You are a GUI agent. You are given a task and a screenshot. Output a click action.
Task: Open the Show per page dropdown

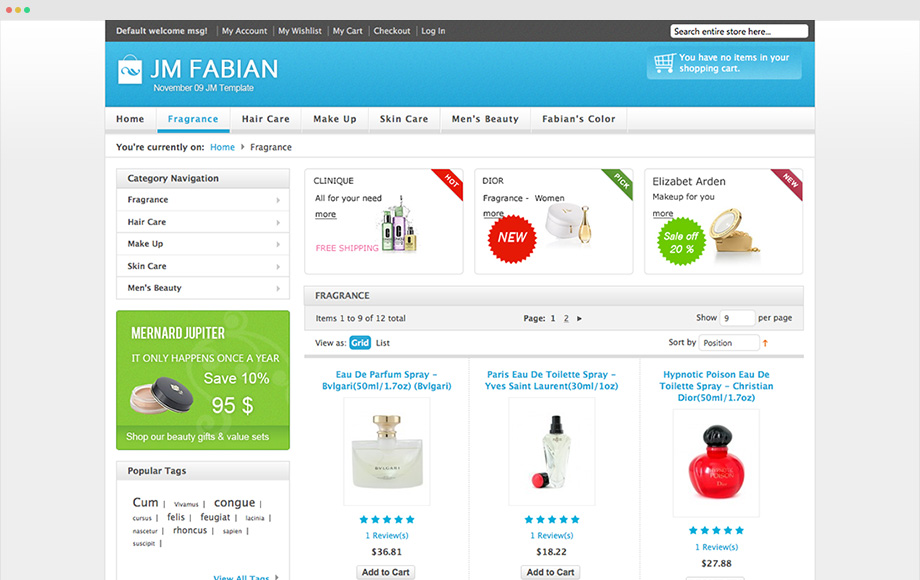point(737,318)
